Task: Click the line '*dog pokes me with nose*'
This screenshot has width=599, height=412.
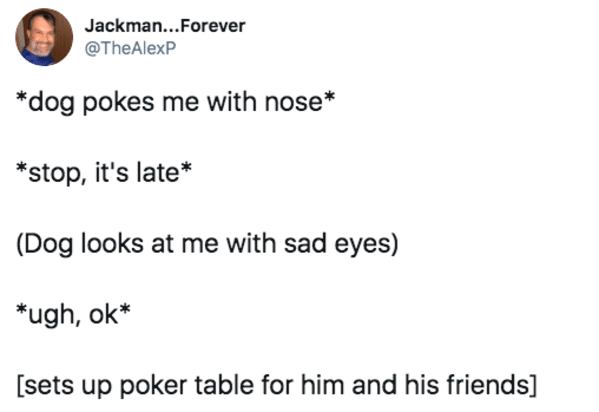Action: coord(175,102)
